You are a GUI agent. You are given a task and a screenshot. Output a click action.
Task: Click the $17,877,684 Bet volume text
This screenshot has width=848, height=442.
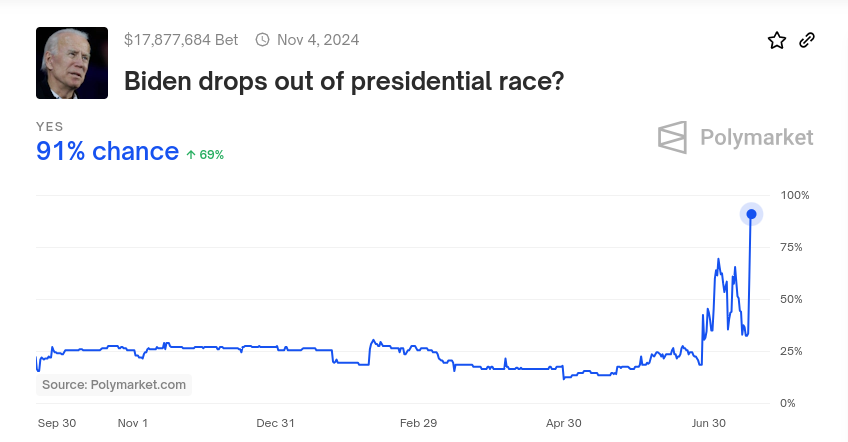click(x=181, y=40)
